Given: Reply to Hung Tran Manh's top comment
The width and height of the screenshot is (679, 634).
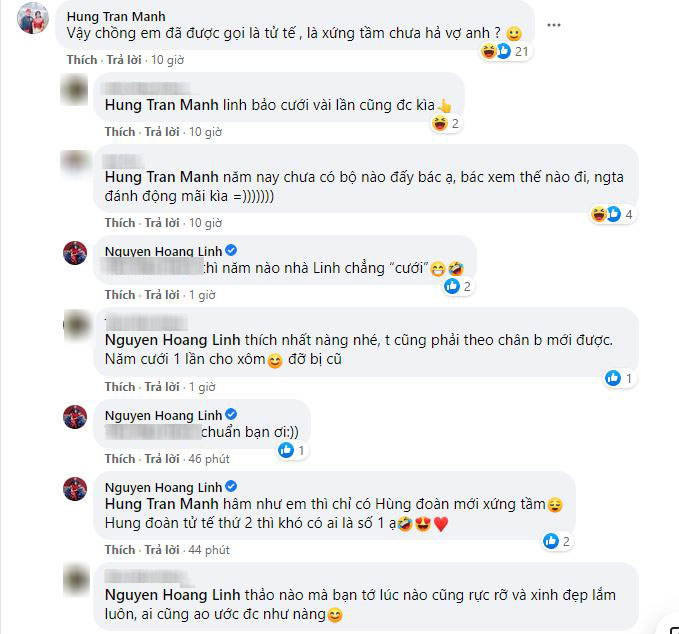Looking at the screenshot, I should (124, 60).
